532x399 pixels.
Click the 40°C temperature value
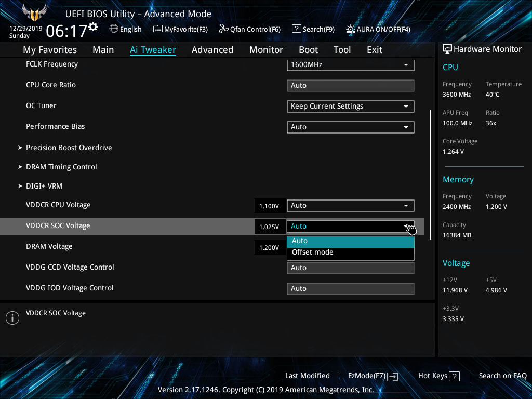tap(493, 95)
